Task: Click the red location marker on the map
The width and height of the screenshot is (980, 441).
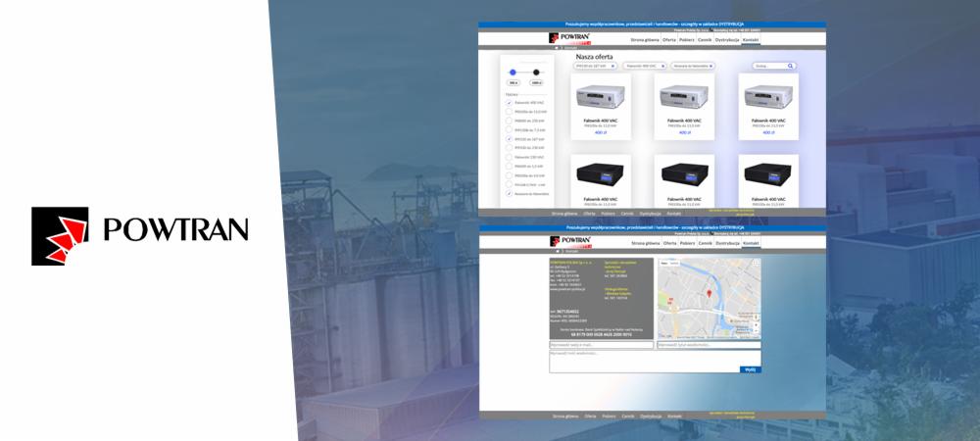Action: (709, 293)
